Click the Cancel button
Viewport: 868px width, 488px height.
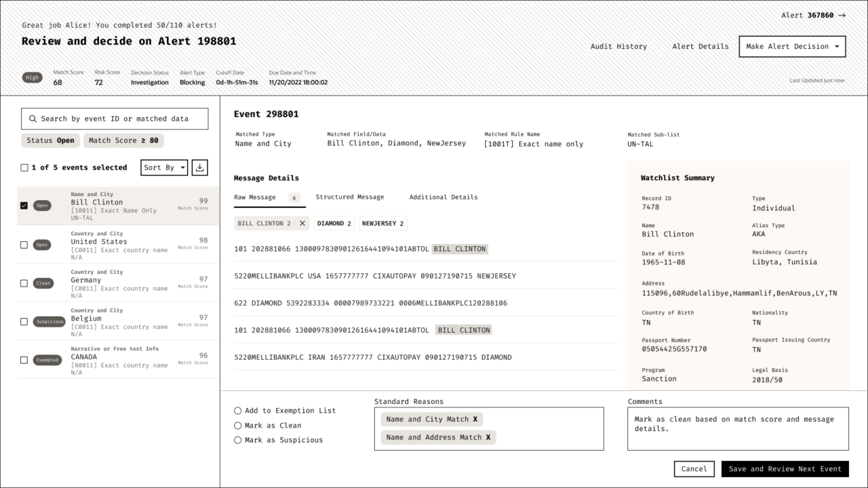[x=694, y=469]
